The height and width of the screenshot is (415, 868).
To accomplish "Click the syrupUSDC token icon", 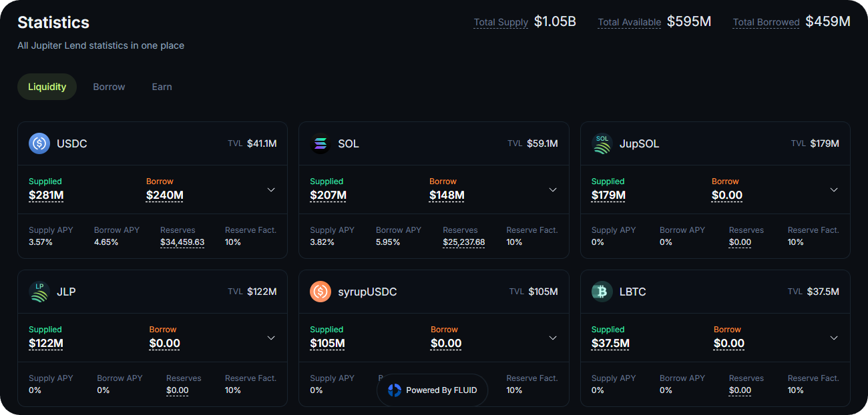I will tap(320, 292).
